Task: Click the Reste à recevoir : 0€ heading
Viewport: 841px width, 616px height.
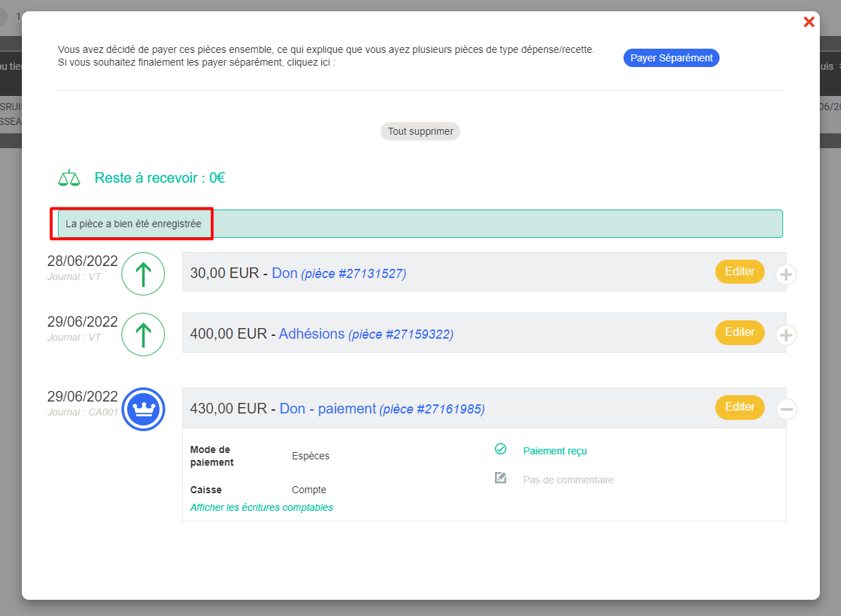Action: [160, 178]
